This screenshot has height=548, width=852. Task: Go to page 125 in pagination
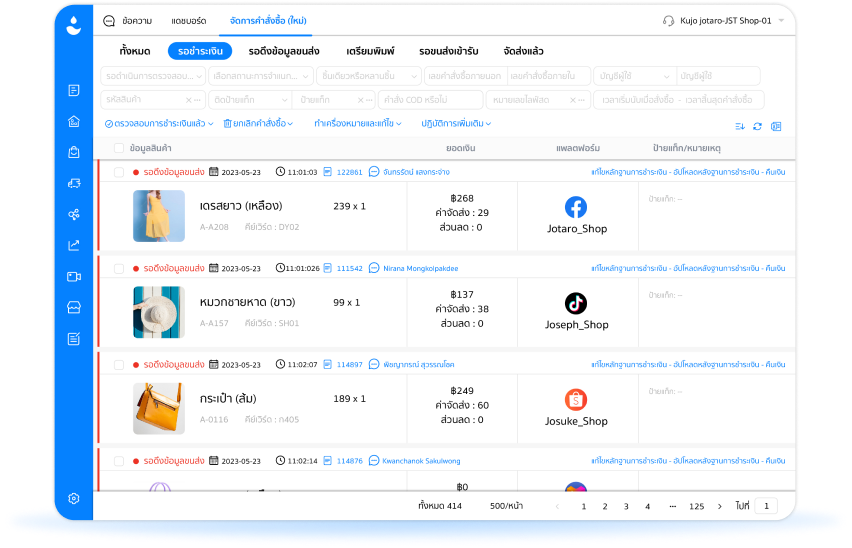tap(697, 506)
